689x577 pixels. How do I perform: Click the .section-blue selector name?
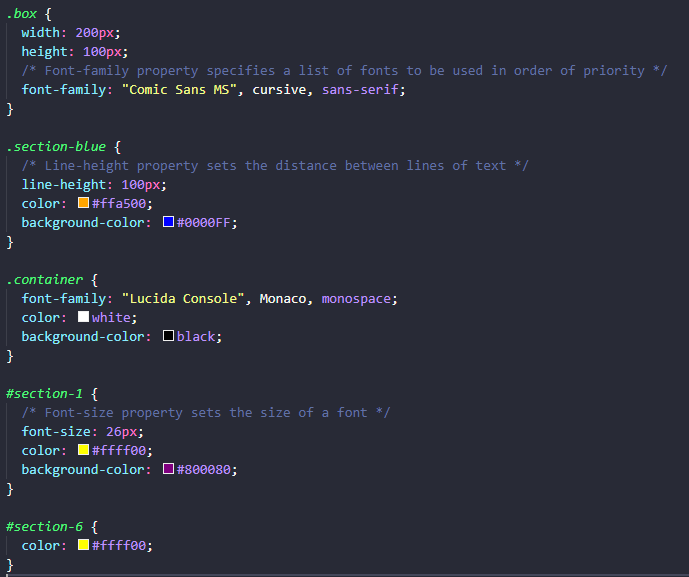pyautogui.click(x=56, y=147)
